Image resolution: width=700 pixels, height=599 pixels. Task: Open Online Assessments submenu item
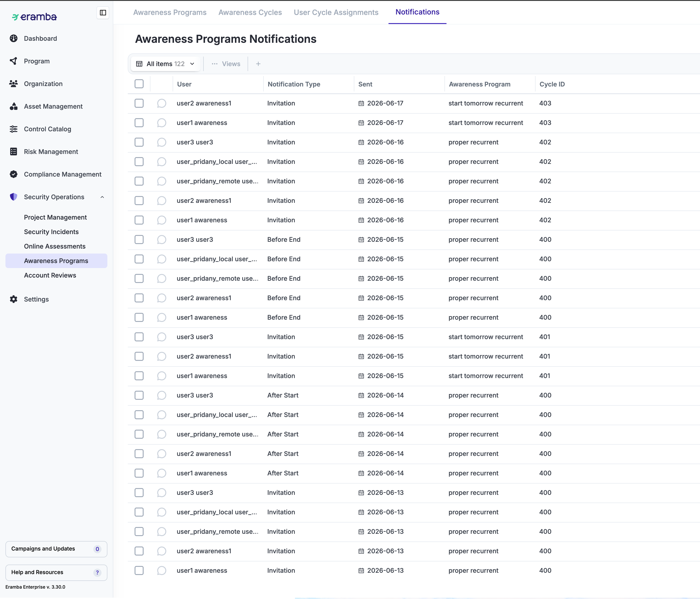(x=55, y=247)
